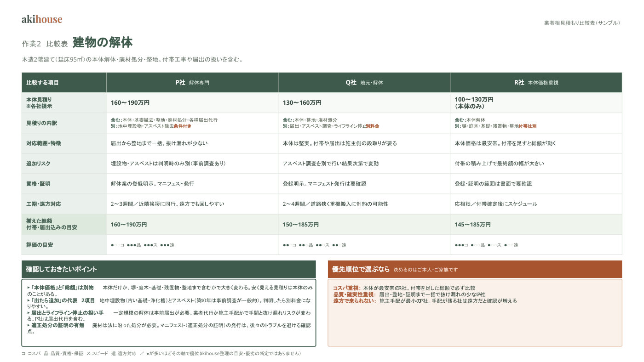Image resolution: width=644 pixels, height=362 pixels.
Task: Click the 建物の解体 heading
Action: [x=103, y=43]
